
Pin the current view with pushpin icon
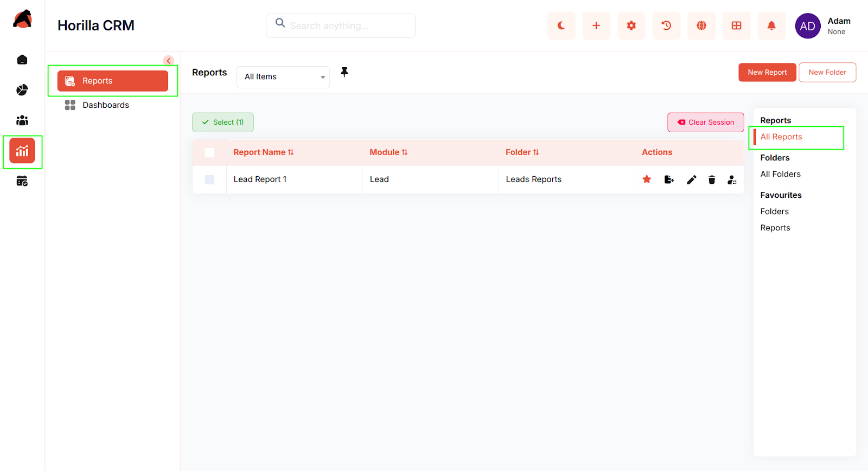[344, 72]
